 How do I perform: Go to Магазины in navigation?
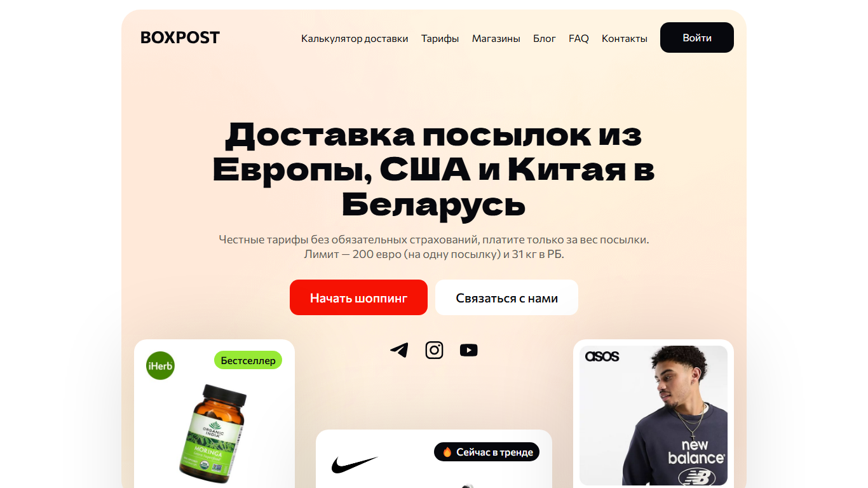(496, 38)
